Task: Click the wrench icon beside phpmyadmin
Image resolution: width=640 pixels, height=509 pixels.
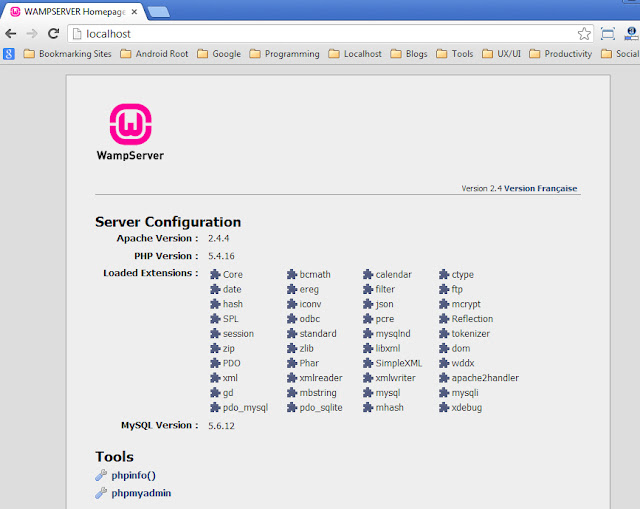Action: pos(101,493)
